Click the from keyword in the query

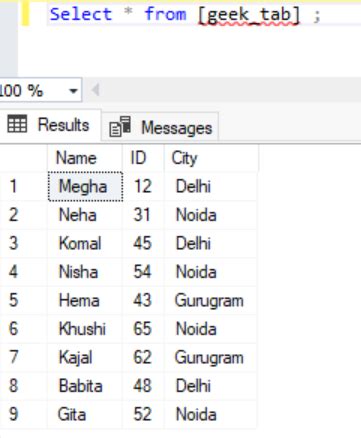tap(165, 14)
